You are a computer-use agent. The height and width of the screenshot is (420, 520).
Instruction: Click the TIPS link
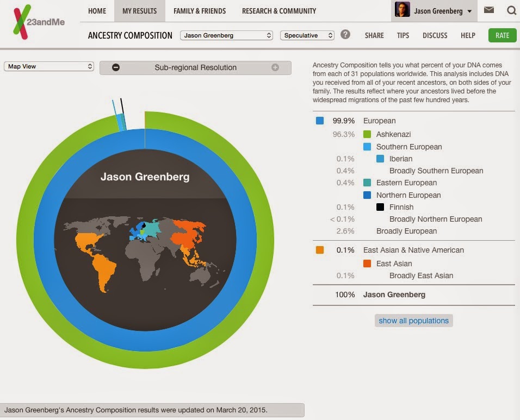pyautogui.click(x=403, y=35)
